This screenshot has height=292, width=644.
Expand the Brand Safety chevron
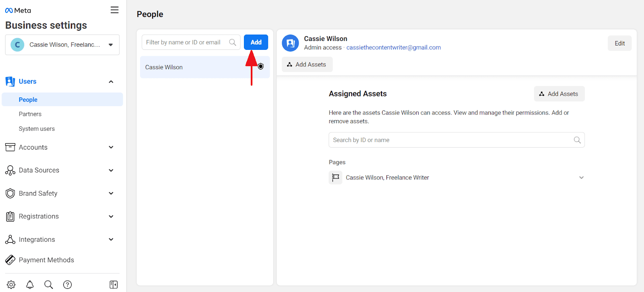[111, 193]
